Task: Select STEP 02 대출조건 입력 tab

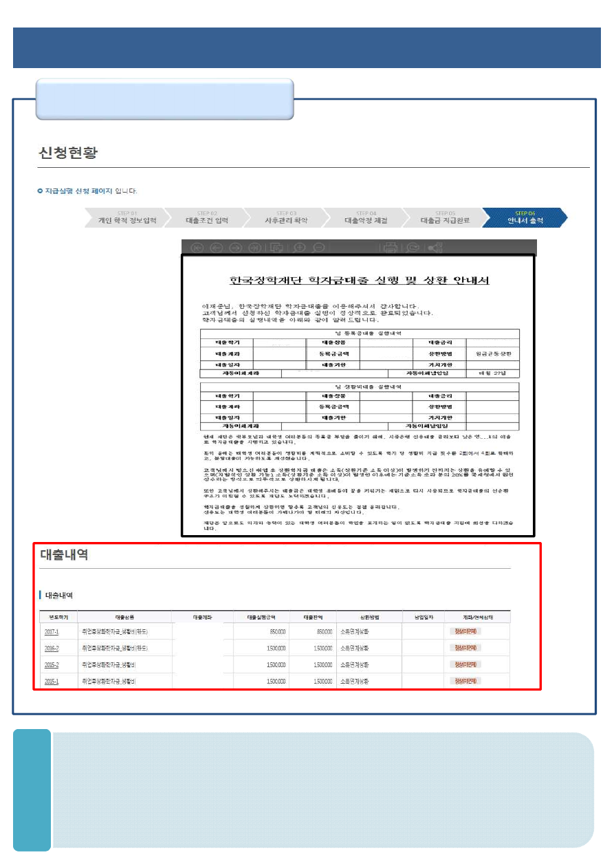Action: click(206, 218)
